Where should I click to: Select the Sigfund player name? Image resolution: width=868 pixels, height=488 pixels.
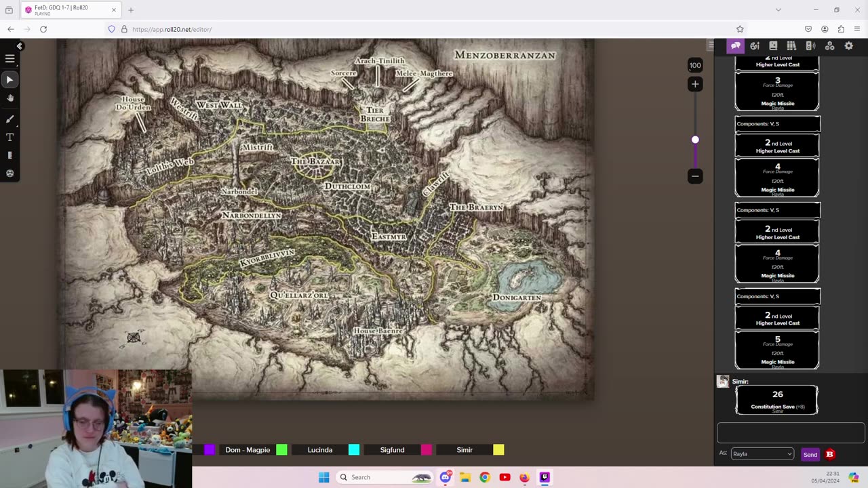point(392,450)
